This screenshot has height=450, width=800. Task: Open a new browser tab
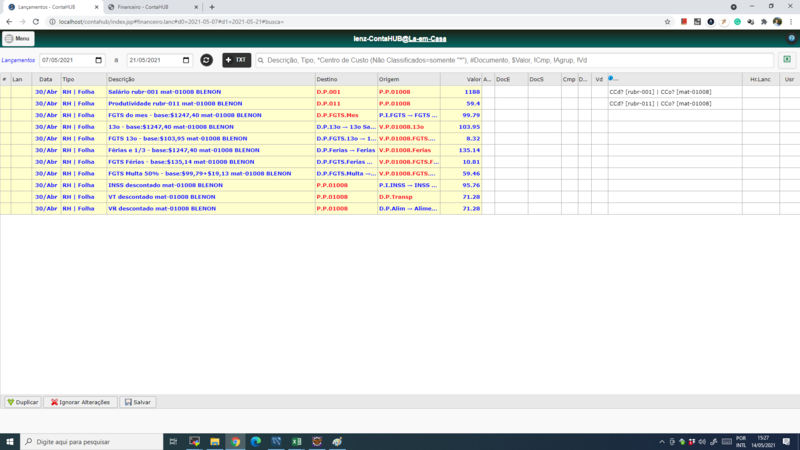click(212, 7)
